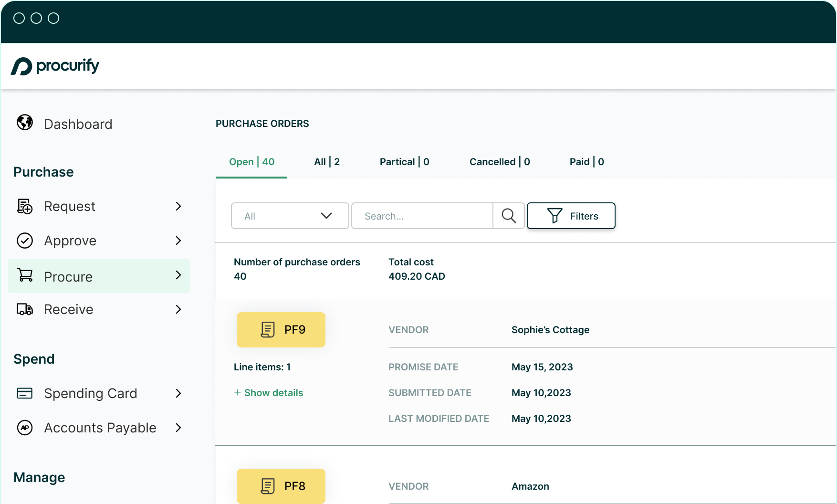Click the Procure shopping cart icon

(x=25, y=275)
